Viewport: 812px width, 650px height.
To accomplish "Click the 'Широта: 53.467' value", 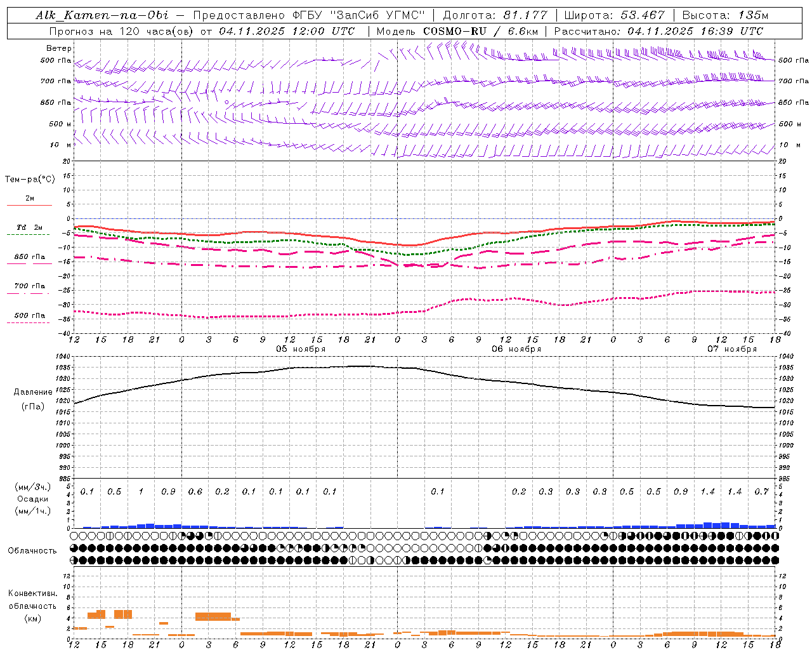I will [614, 15].
